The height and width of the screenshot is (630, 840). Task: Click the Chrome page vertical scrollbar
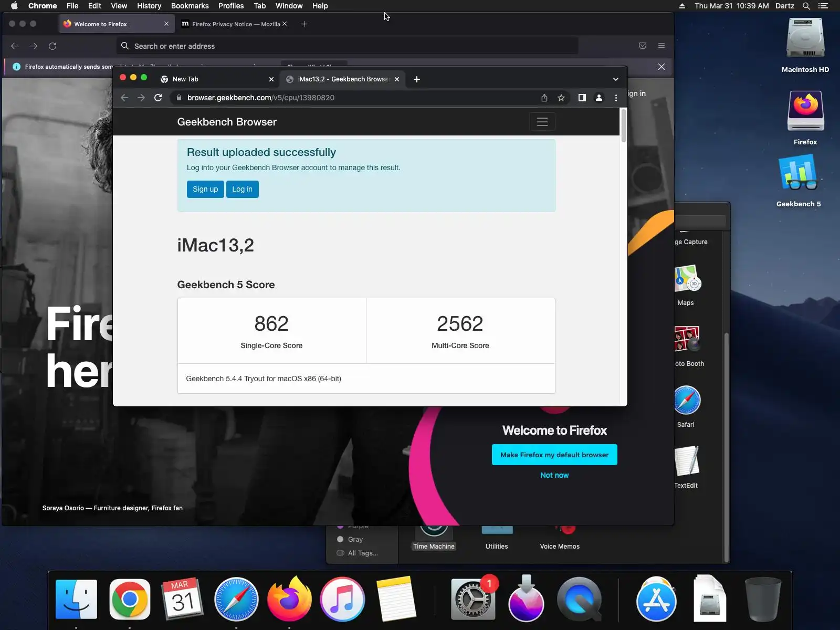tap(623, 125)
